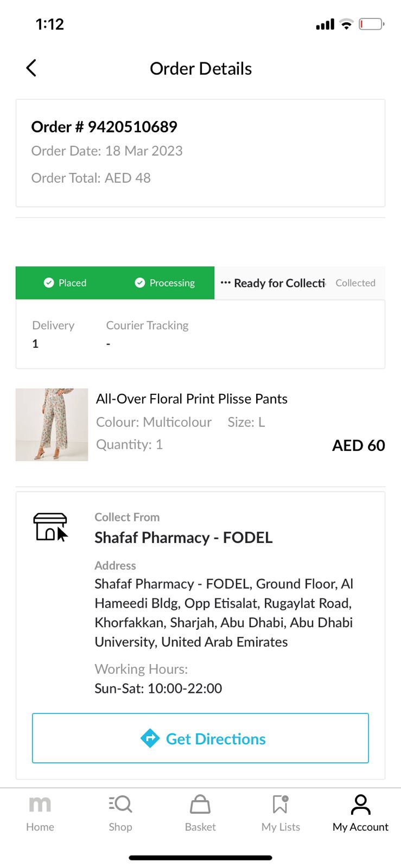Open the All-Over Floral Print Plisse Pants link
Viewport: 401px width, 868px height.
pyautogui.click(x=192, y=399)
